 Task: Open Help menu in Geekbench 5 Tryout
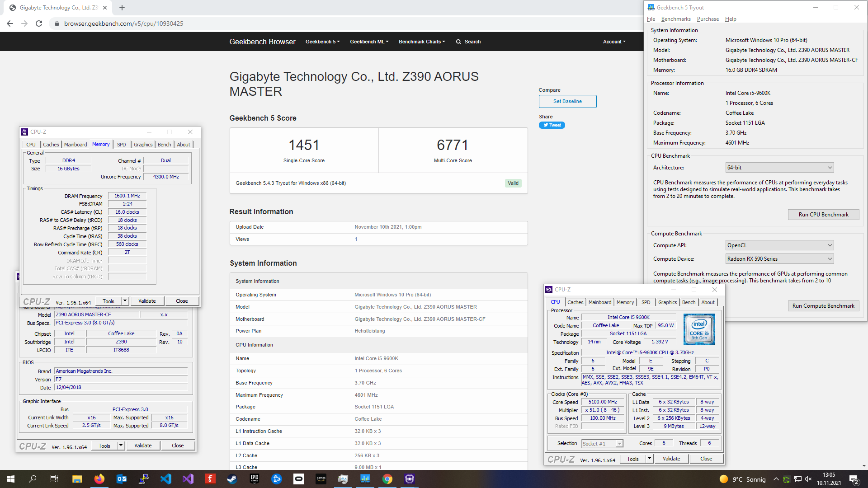[x=731, y=19]
